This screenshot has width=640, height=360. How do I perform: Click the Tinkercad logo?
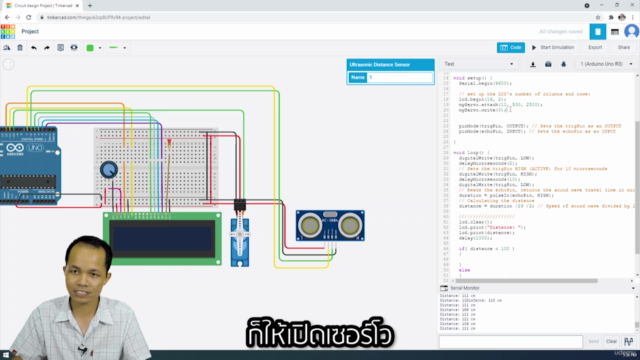pos(8,31)
